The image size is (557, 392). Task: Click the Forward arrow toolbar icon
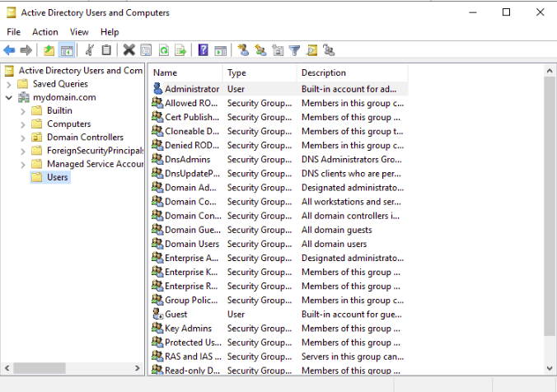26,50
